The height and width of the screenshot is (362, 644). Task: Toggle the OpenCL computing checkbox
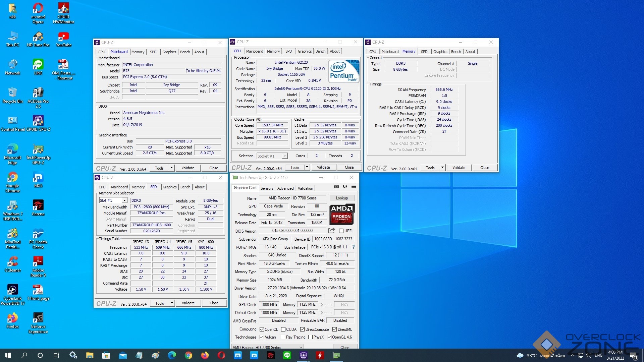(x=262, y=329)
